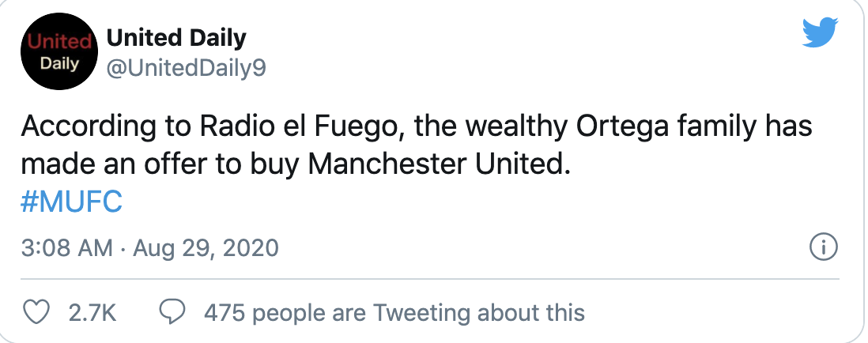Open the United Daily display name
This screenshot has width=868, height=343.
click(176, 37)
